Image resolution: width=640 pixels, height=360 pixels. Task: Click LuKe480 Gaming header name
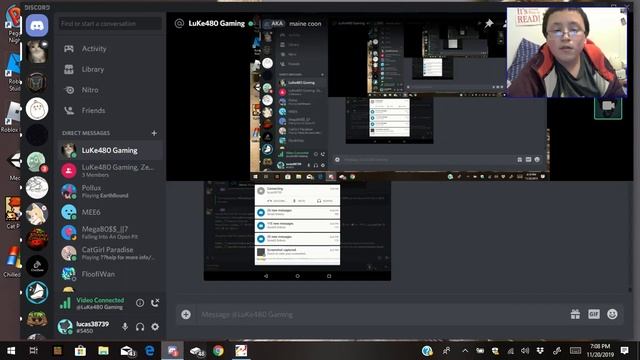click(216, 24)
